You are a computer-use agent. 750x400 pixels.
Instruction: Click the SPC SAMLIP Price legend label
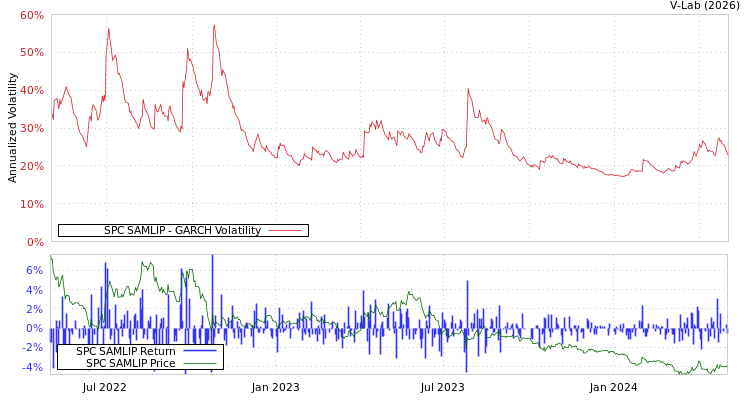pos(130,363)
